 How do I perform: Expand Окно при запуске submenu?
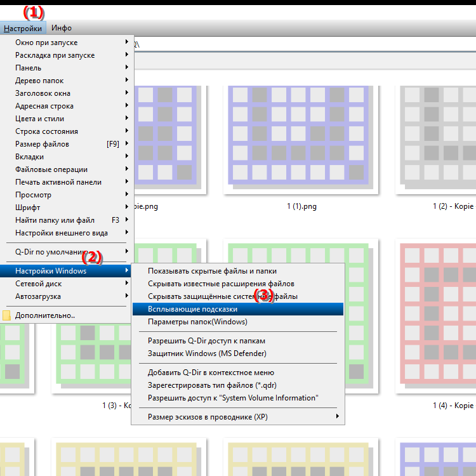click(x=67, y=43)
